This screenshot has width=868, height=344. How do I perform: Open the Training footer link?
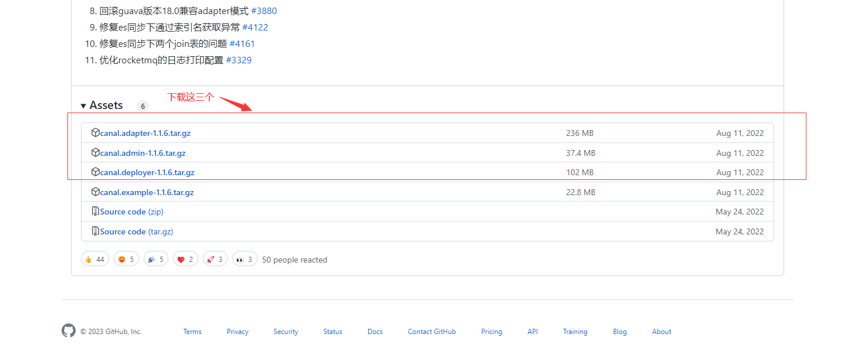click(x=575, y=332)
